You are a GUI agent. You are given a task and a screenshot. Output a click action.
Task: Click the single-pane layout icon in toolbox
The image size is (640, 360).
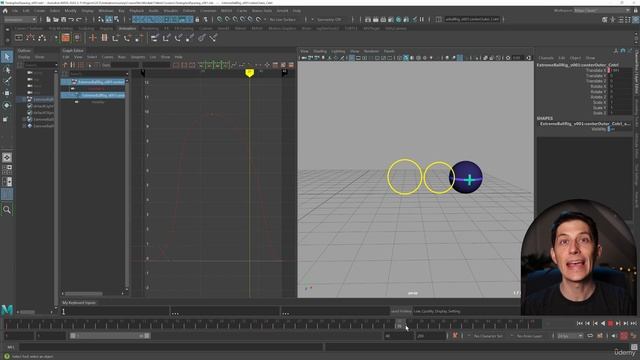point(7,158)
